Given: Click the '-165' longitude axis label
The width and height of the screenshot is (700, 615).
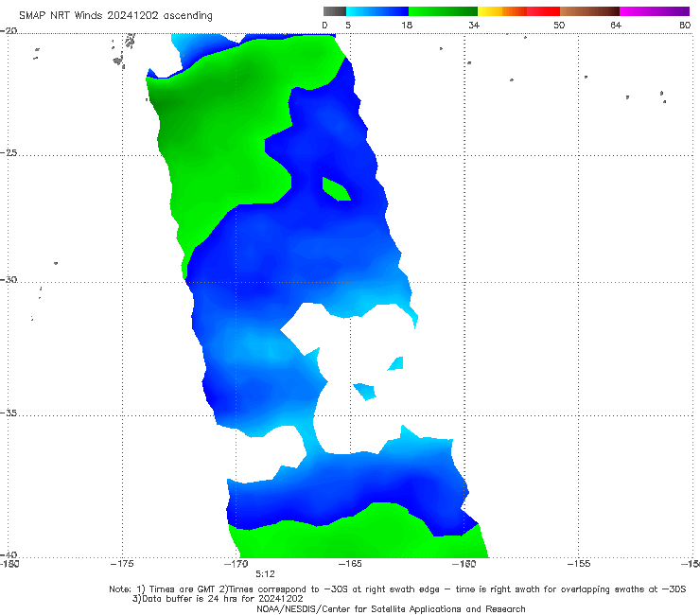Looking at the screenshot, I should pos(350,564).
